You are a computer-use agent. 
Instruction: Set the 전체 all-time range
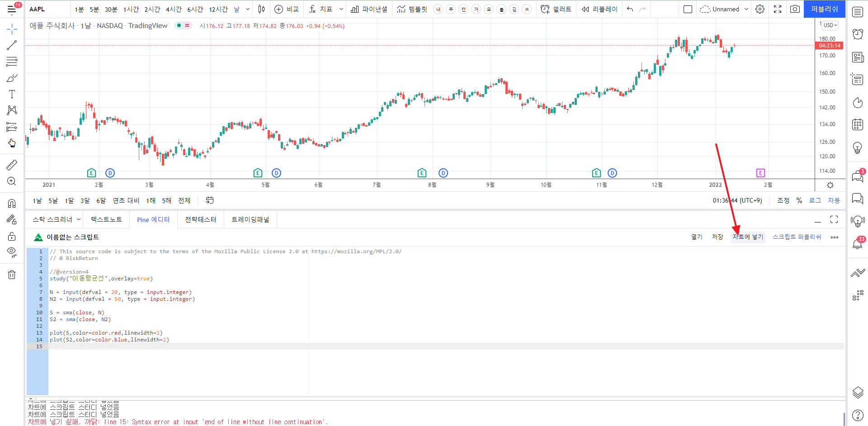click(x=184, y=200)
